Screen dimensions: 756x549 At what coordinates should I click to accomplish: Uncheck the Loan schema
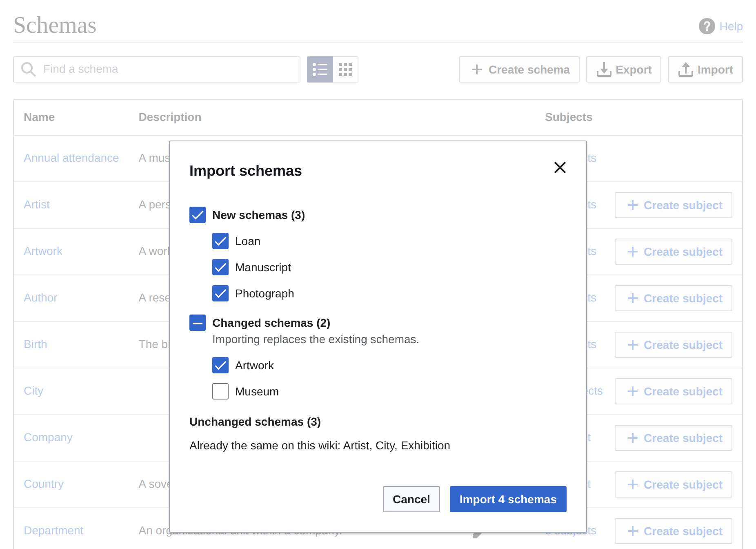(220, 241)
